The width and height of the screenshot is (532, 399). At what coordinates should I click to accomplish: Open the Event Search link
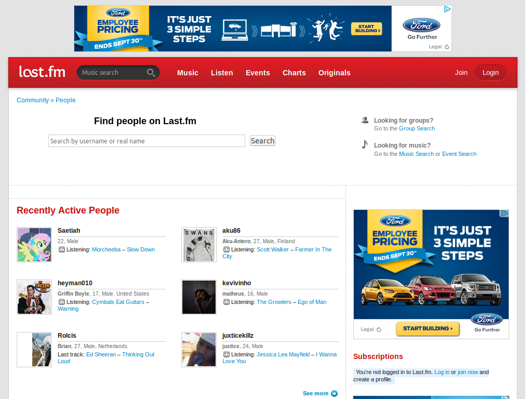pyautogui.click(x=459, y=154)
